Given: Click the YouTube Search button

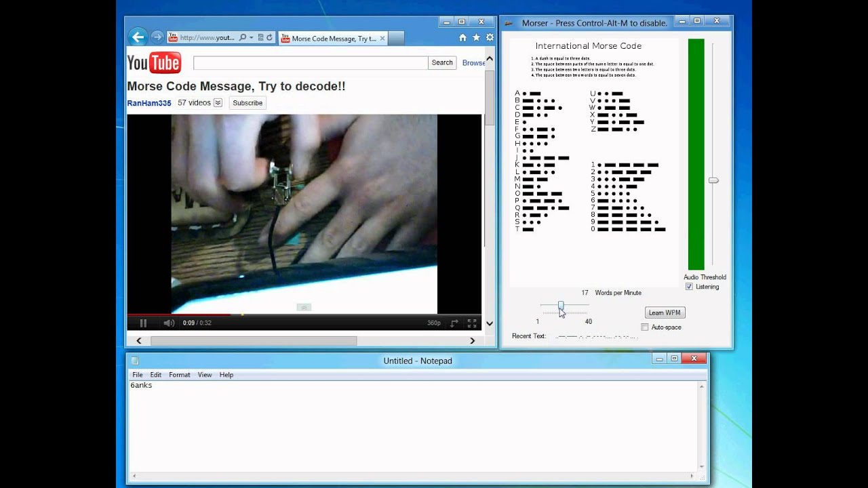Looking at the screenshot, I should (x=442, y=63).
